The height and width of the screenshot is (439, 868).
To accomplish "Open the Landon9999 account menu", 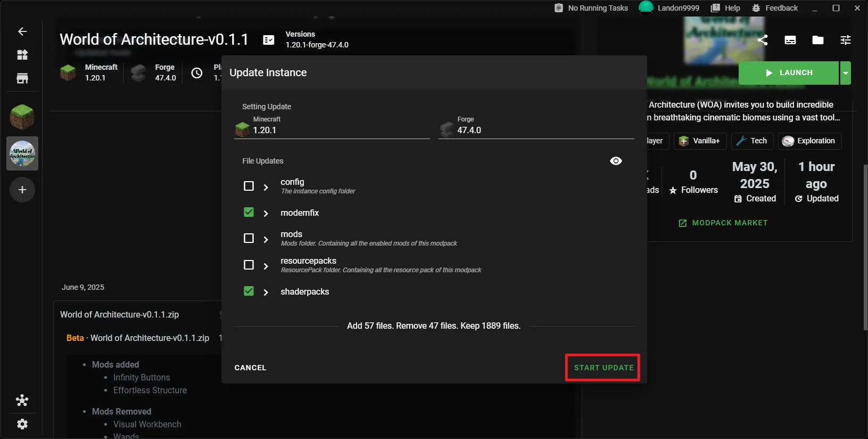I will [669, 8].
